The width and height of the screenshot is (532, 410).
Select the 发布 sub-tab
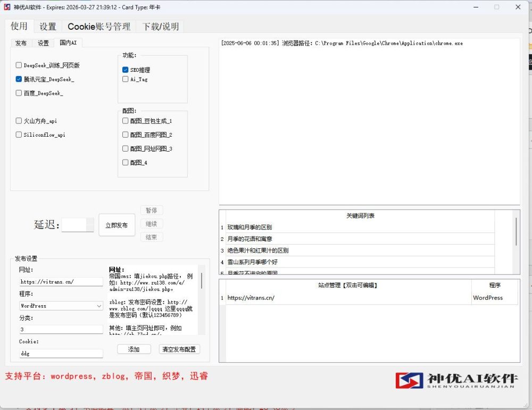point(21,43)
